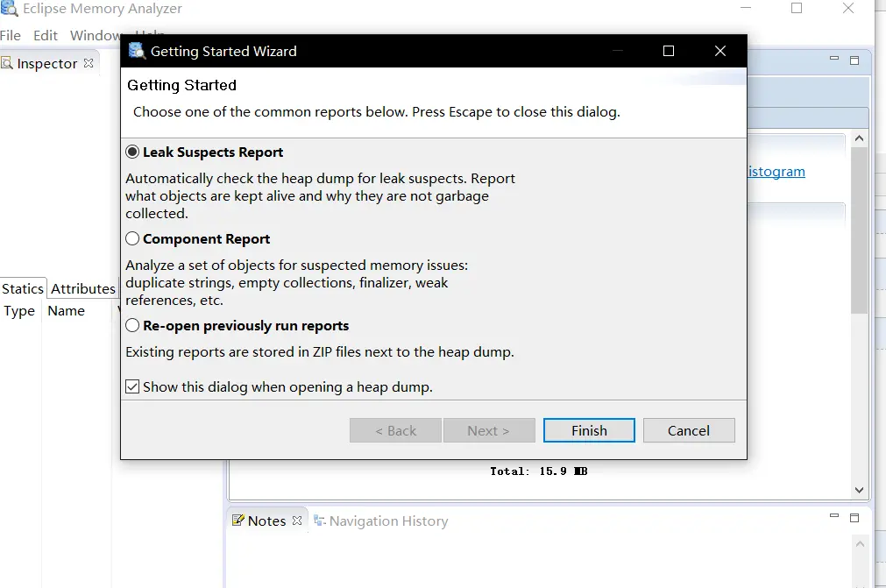Click the Inspector magnifier icon
The width and height of the screenshot is (886, 588).
(7, 63)
